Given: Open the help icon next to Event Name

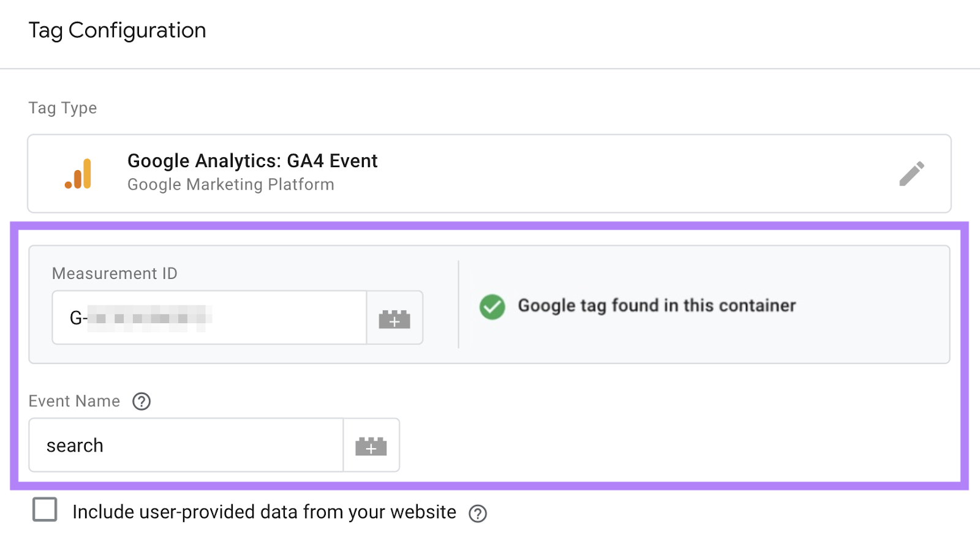Looking at the screenshot, I should (141, 401).
